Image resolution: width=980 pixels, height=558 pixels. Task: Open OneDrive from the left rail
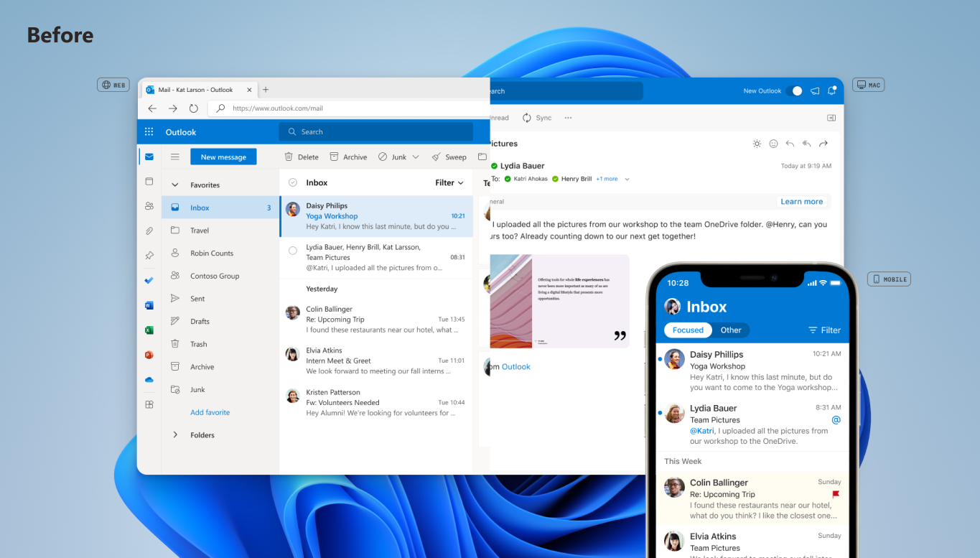coord(149,380)
